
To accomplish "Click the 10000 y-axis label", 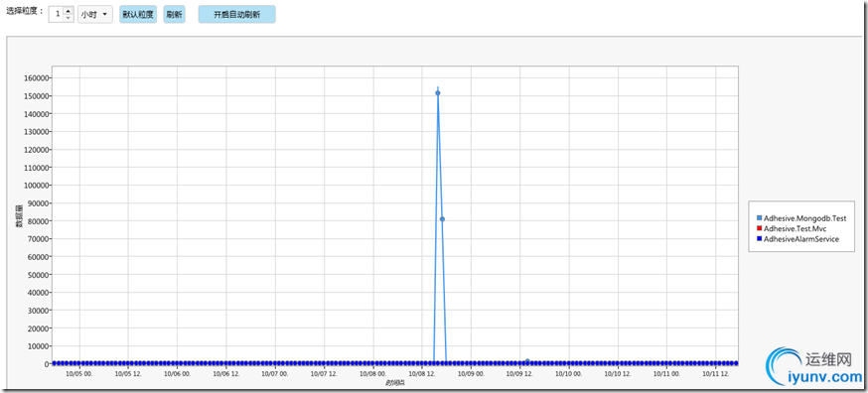I will click(x=38, y=346).
